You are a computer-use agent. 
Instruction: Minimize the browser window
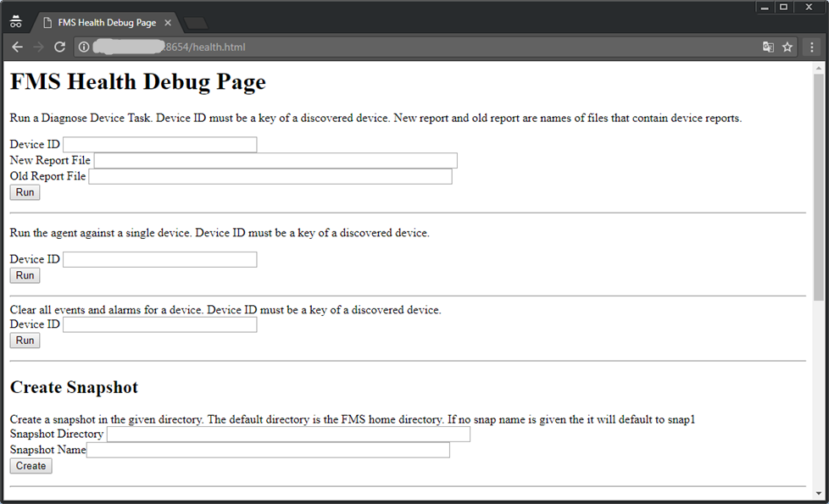(x=764, y=8)
